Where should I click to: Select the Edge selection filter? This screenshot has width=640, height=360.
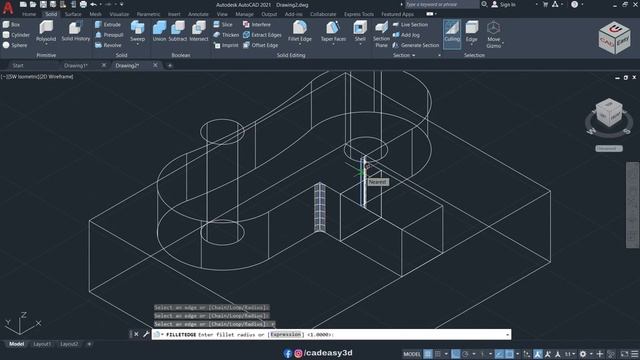(471, 31)
